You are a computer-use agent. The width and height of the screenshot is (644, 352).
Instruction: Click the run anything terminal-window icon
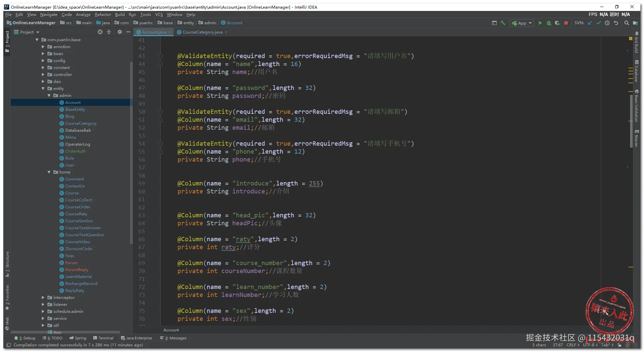[x=494, y=23]
